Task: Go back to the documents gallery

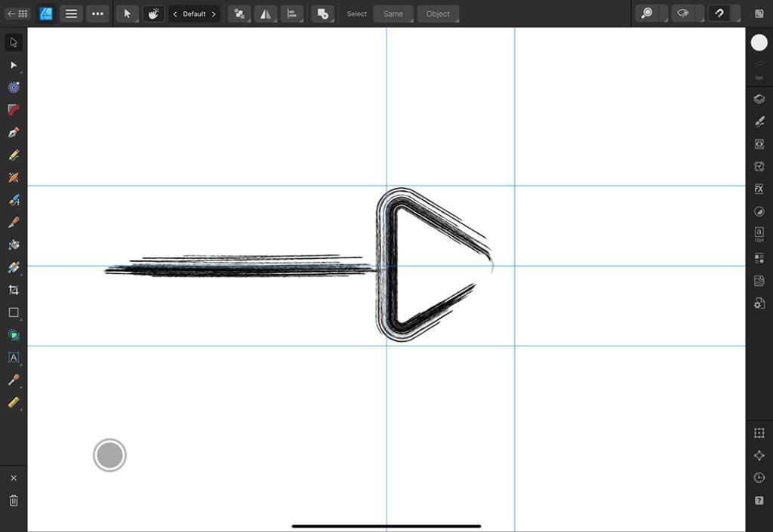Action: click(17, 14)
